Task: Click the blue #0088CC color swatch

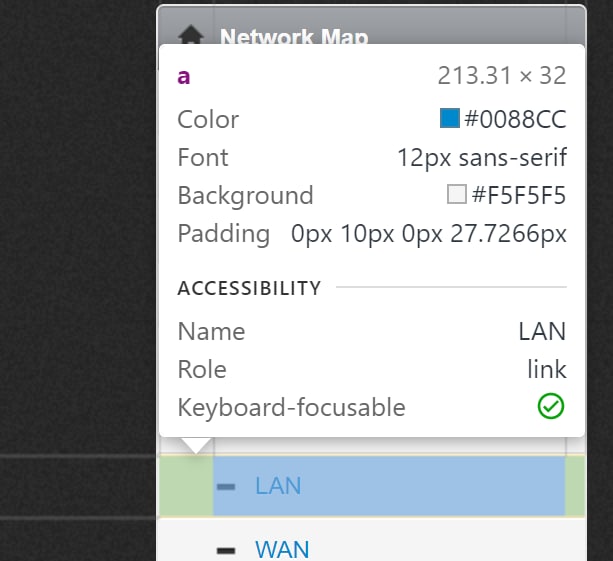Action: coord(450,119)
